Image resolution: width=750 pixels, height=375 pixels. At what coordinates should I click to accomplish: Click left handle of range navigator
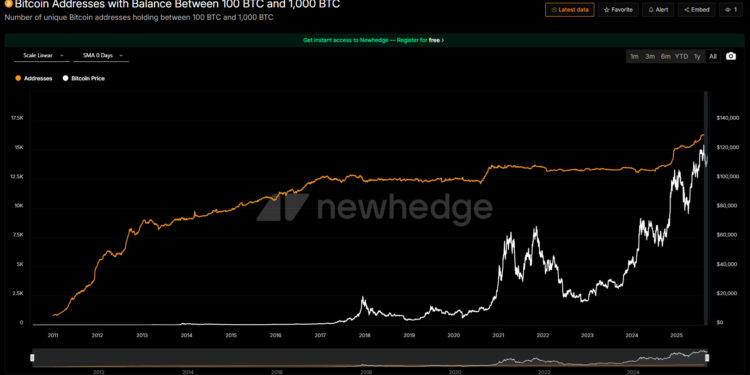point(33,358)
